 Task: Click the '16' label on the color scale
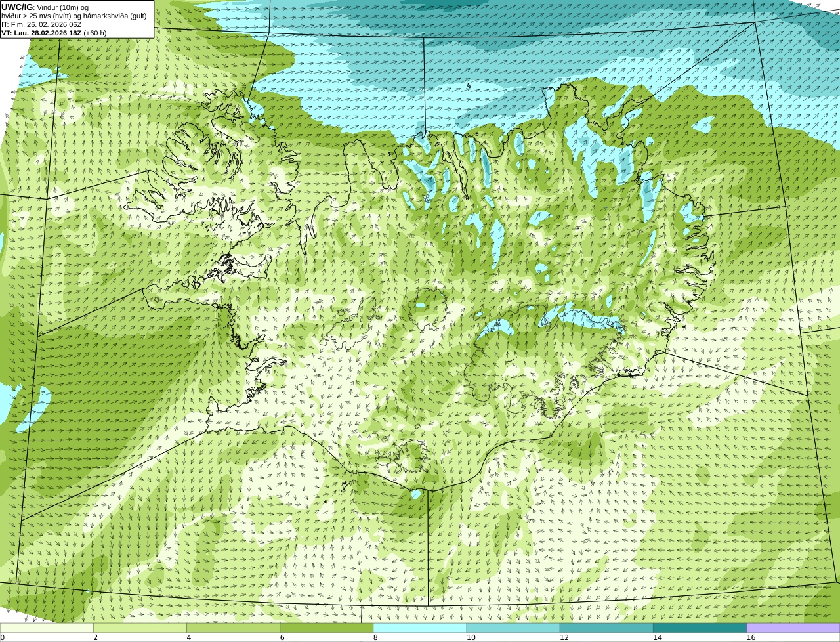click(751, 637)
